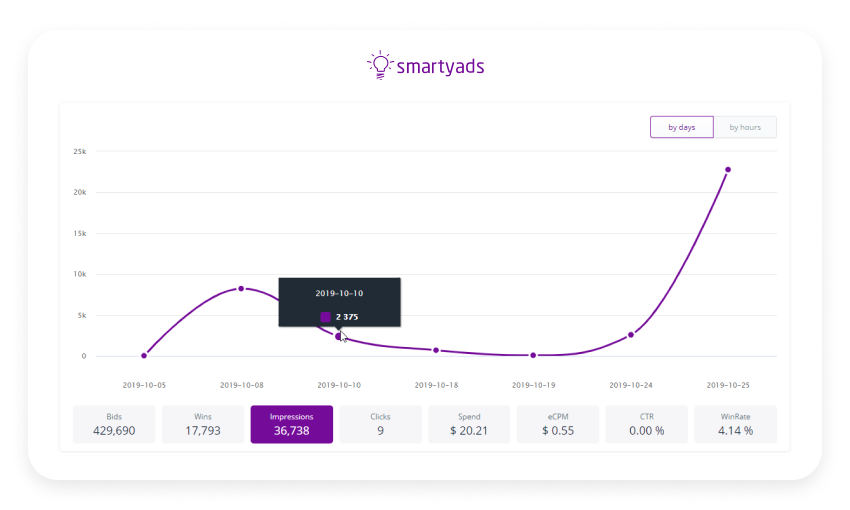
Task: Switch chart view to by hours
Action: tap(745, 127)
